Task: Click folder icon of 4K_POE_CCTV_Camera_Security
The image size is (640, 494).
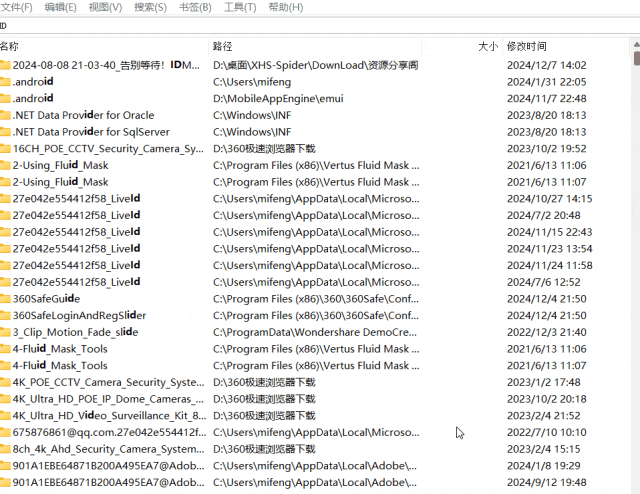Action: 5,383
